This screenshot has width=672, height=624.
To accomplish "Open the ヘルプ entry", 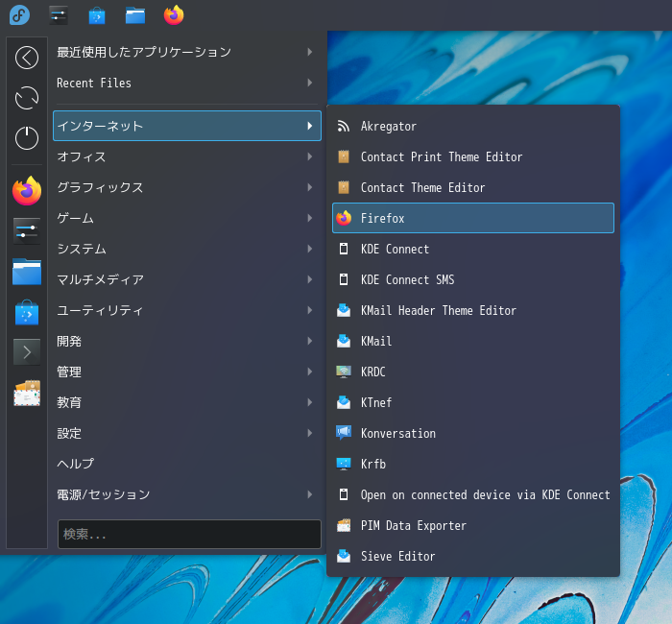I will coord(187,464).
